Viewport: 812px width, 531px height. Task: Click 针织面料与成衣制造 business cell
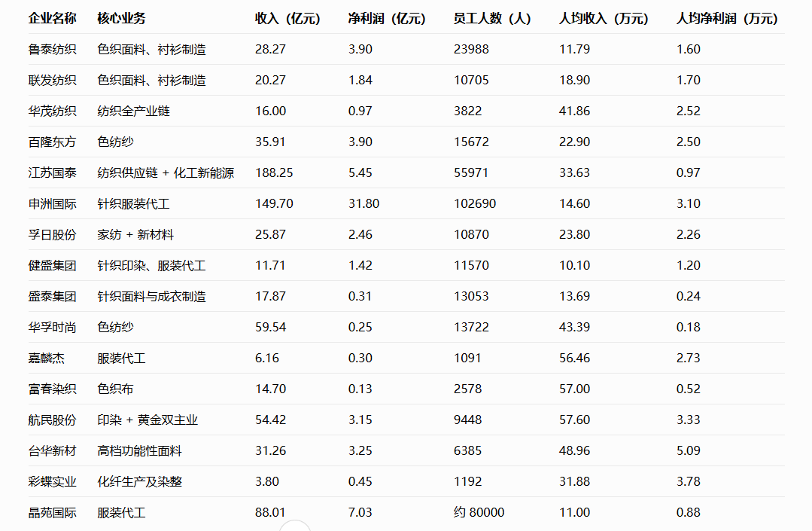tap(152, 296)
